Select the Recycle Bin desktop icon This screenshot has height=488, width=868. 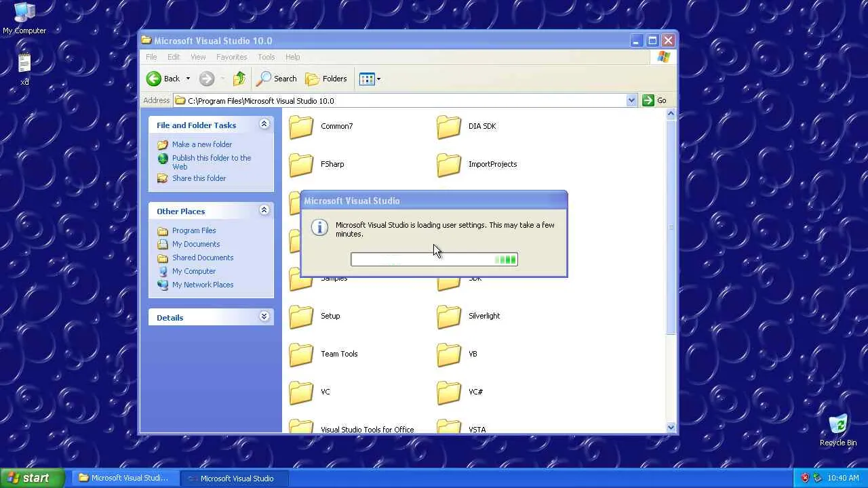click(838, 430)
